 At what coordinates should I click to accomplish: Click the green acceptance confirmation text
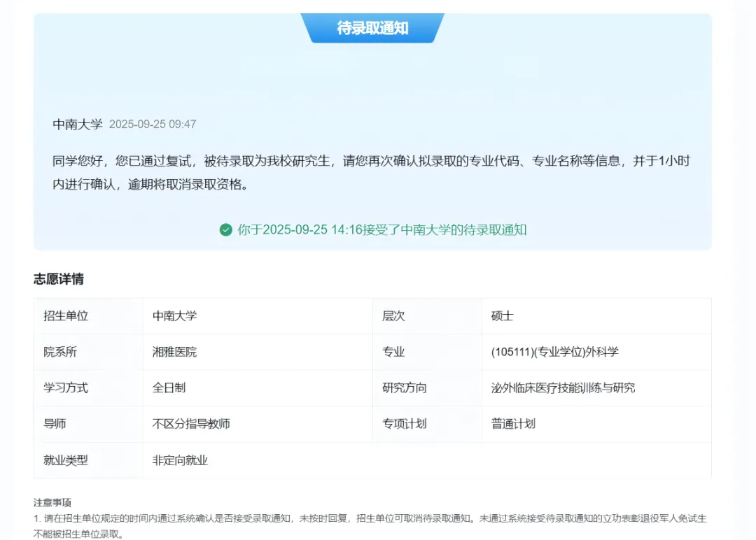click(x=381, y=230)
